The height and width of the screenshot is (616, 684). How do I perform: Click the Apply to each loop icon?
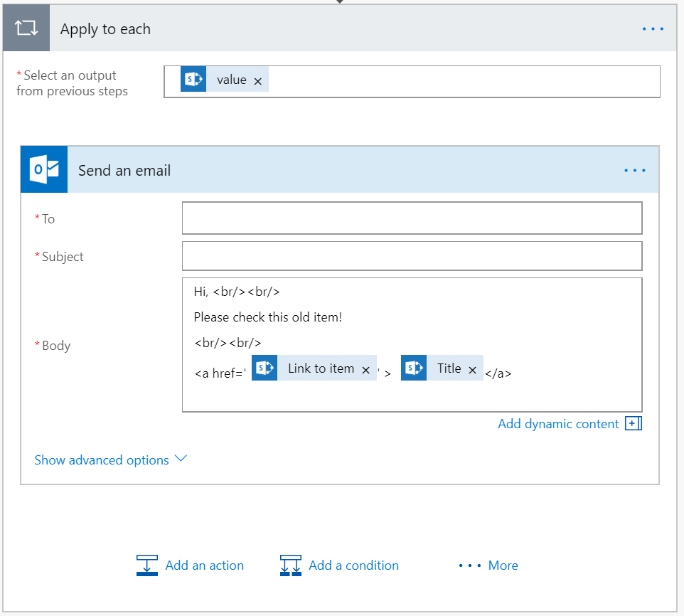click(26, 28)
